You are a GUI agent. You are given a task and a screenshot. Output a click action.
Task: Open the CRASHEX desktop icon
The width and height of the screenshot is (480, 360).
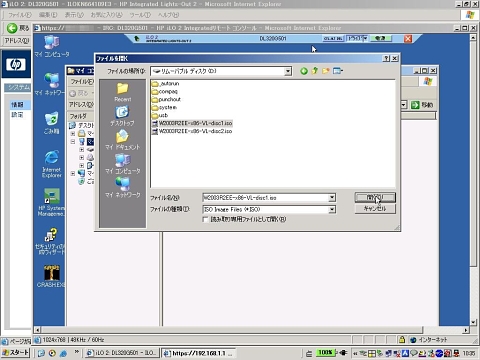click(51, 276)
